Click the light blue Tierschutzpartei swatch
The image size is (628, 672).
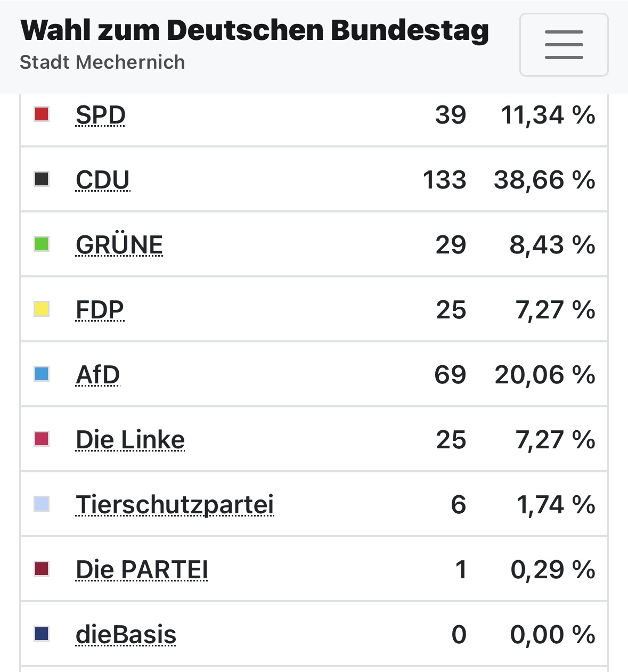[x=42, y=504]
